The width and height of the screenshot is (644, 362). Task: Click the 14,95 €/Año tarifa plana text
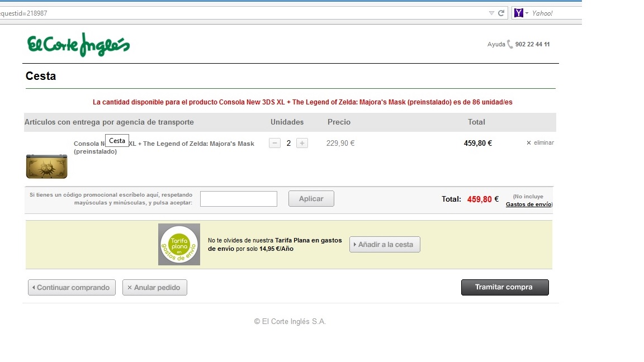[276, 249]
